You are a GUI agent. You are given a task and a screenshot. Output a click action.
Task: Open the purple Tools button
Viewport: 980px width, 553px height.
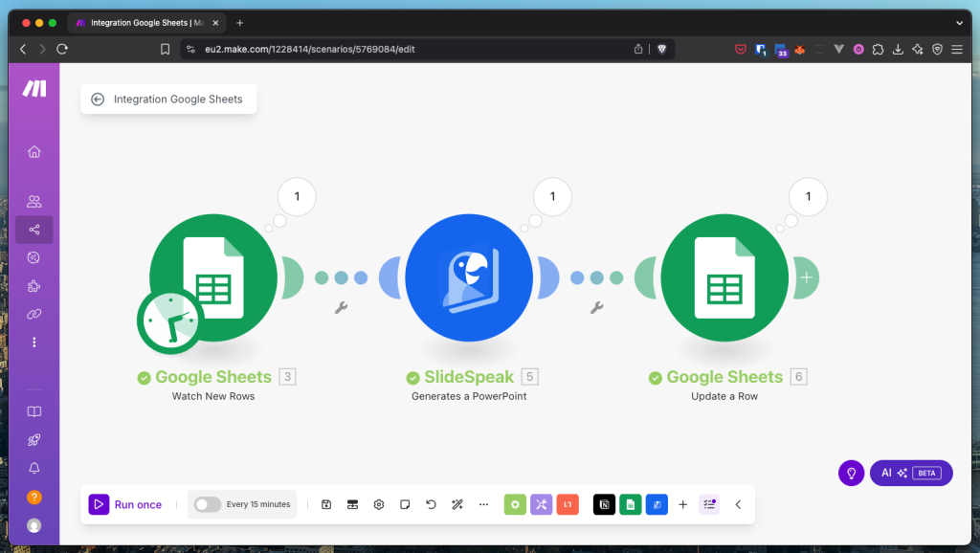(x=542, y=504)
